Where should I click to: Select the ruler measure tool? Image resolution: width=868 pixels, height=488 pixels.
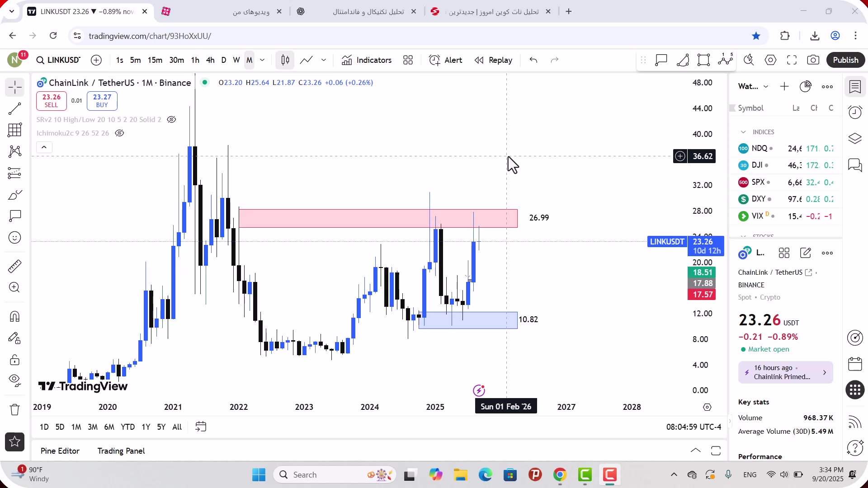tap(15, 266)
